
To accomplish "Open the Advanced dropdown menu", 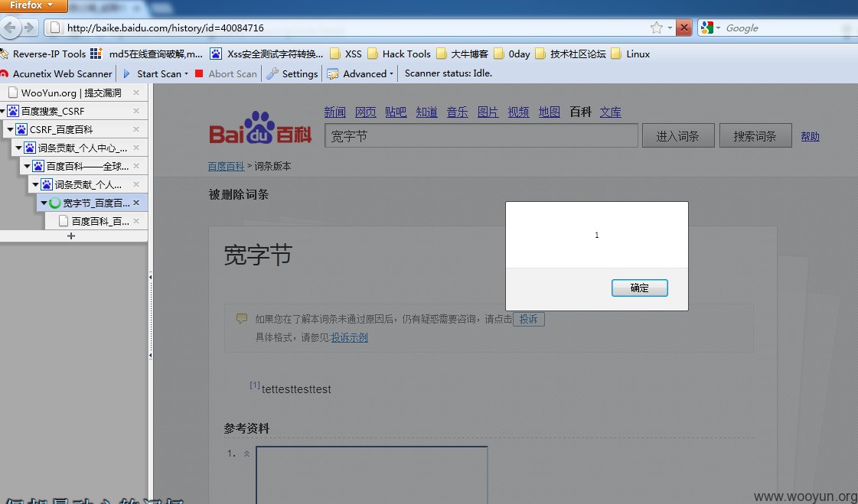I will pyautogui.click(x=360, y=73).
